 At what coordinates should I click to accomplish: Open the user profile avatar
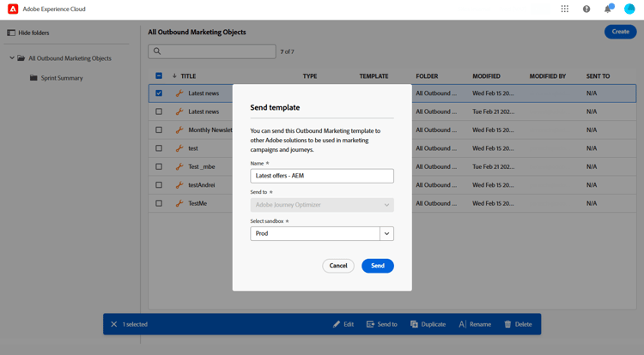pos(629,9)
